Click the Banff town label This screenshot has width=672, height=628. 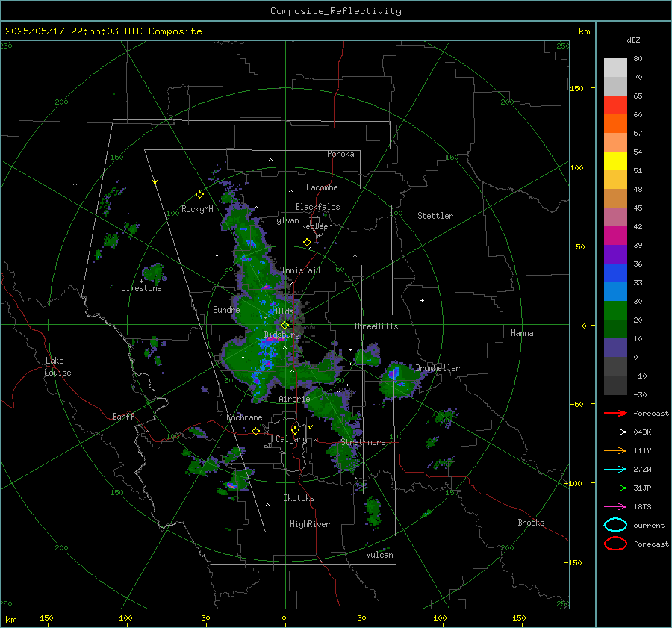[x=123, y=416]
